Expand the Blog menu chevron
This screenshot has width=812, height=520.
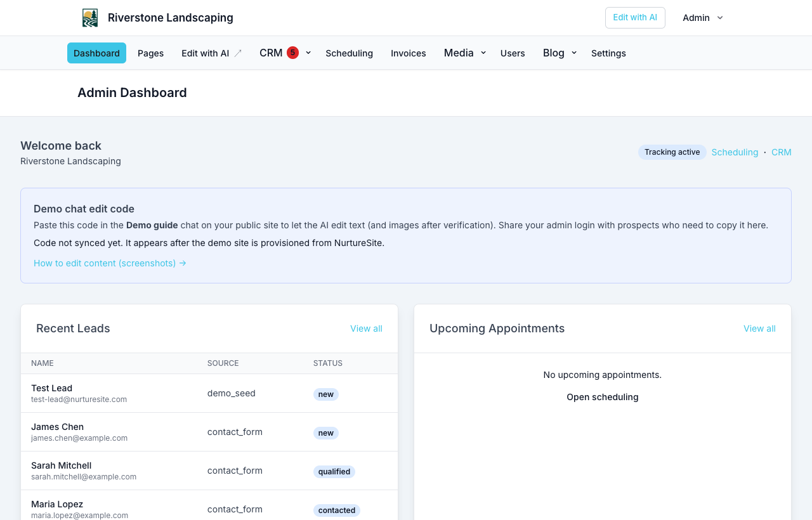(x=574, y=53)
